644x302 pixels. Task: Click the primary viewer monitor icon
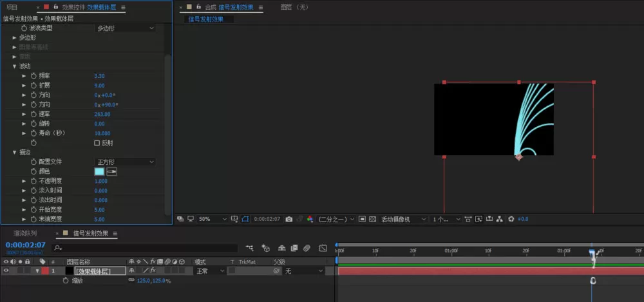click(190, 219)
